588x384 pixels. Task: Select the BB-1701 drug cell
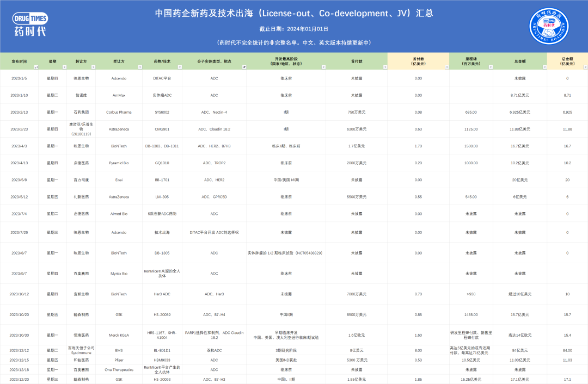coord(162,180)
